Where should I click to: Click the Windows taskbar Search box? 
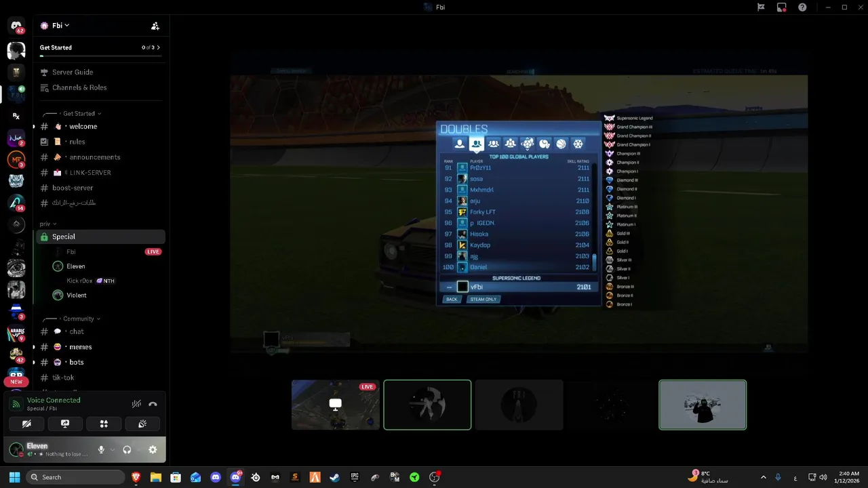[76, 477]
